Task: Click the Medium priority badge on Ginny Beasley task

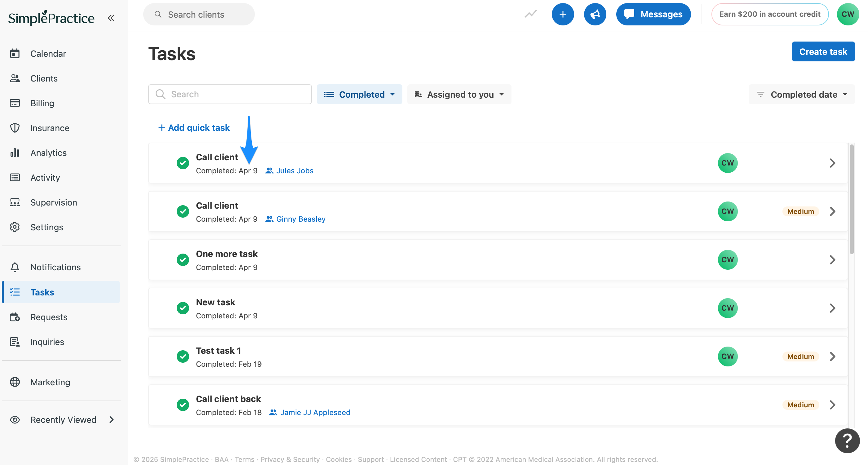Action: click(801, 211)
